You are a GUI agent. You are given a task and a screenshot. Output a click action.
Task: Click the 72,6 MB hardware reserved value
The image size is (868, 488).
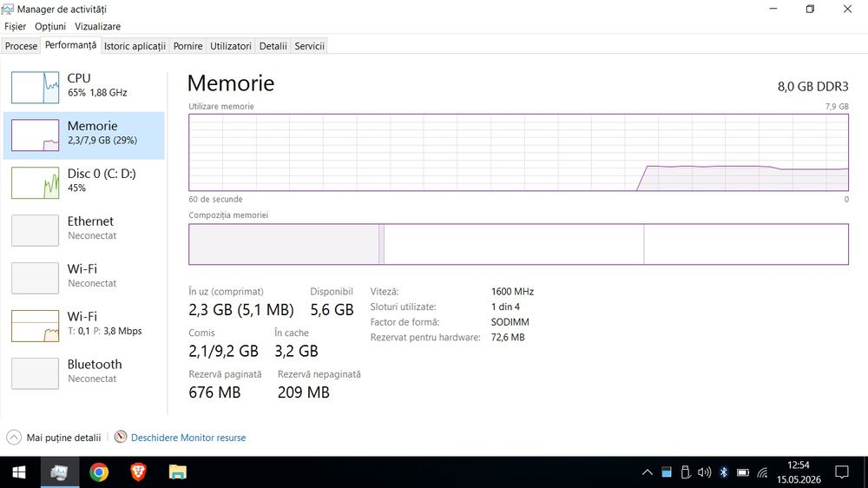point(508,337)
